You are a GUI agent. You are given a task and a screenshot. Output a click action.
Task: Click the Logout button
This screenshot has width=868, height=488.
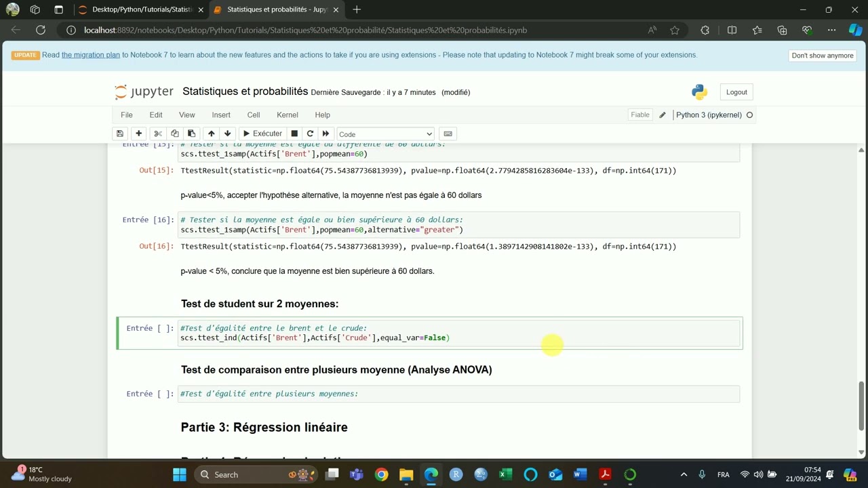click(x=736, y=92)
